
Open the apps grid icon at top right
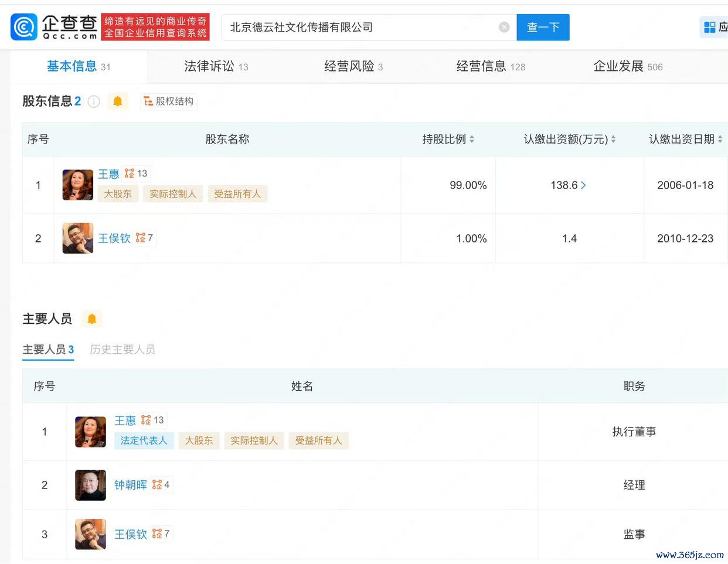tap(710, 27)
